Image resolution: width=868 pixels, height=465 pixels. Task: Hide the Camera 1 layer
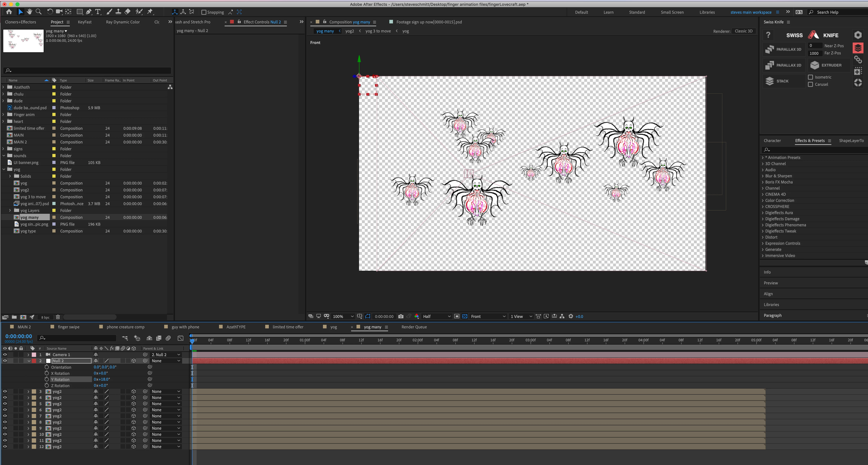(5, 355)
